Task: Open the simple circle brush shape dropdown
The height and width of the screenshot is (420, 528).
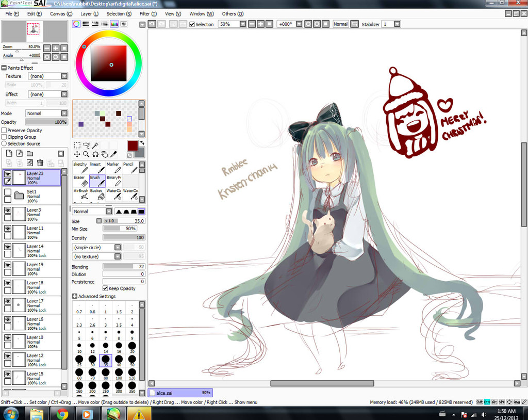Action: [x=118, y=248]
